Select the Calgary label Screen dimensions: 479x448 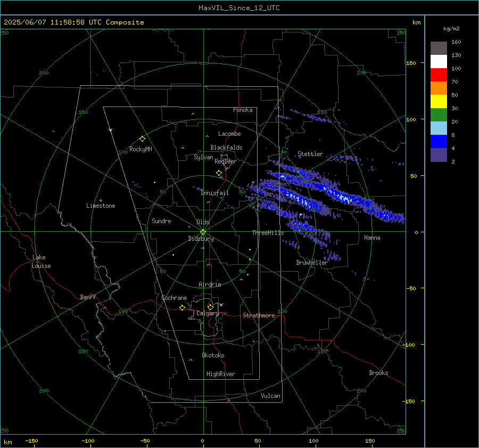pos(208,313)
